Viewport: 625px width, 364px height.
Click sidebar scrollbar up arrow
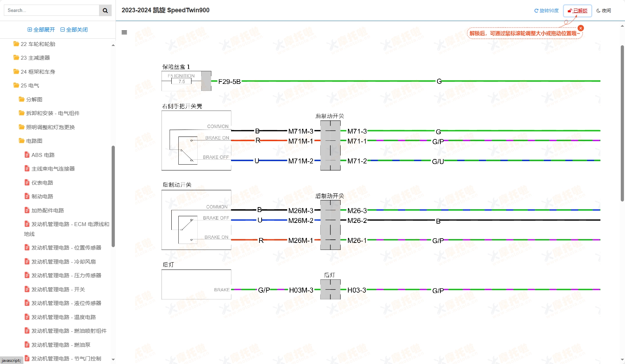(x=113, y=45)
